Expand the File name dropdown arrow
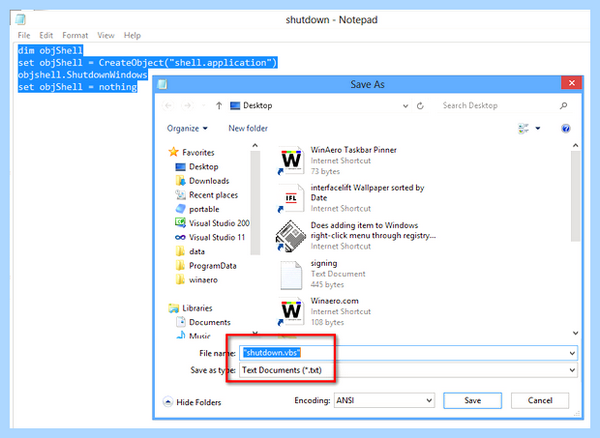Viewport: 600px width, 438px height. point(572,353)
